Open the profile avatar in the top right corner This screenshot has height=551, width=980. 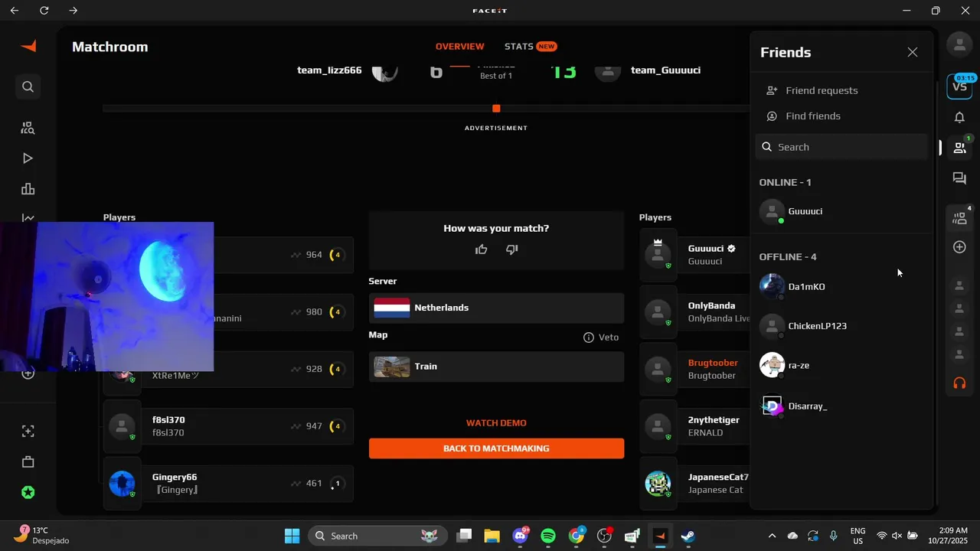coord(959,44)
